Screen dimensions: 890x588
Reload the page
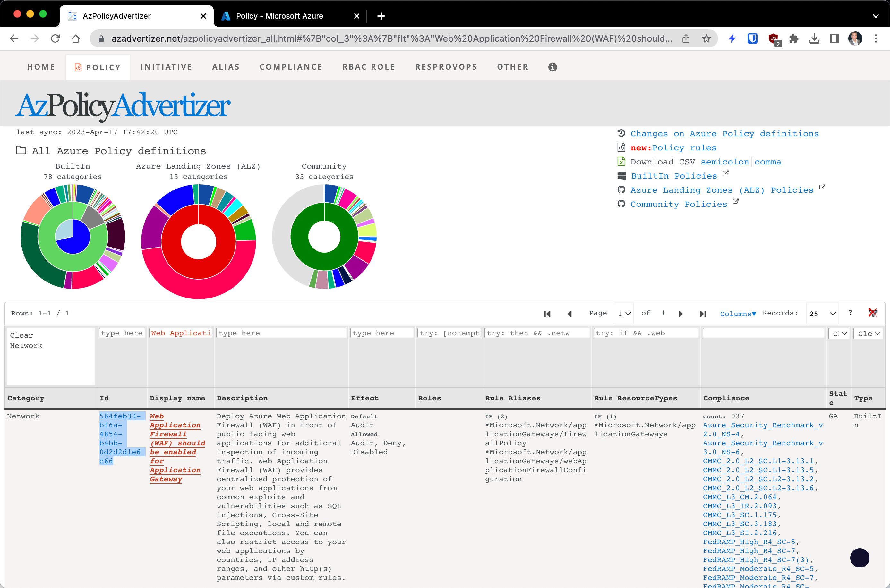point(55,38)
